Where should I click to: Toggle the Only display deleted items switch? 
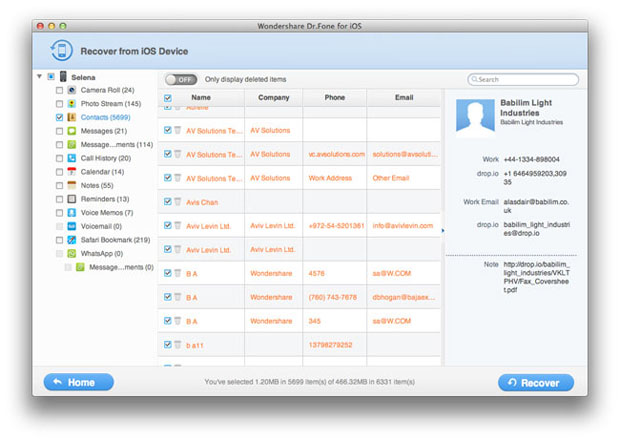coord(181,79)
